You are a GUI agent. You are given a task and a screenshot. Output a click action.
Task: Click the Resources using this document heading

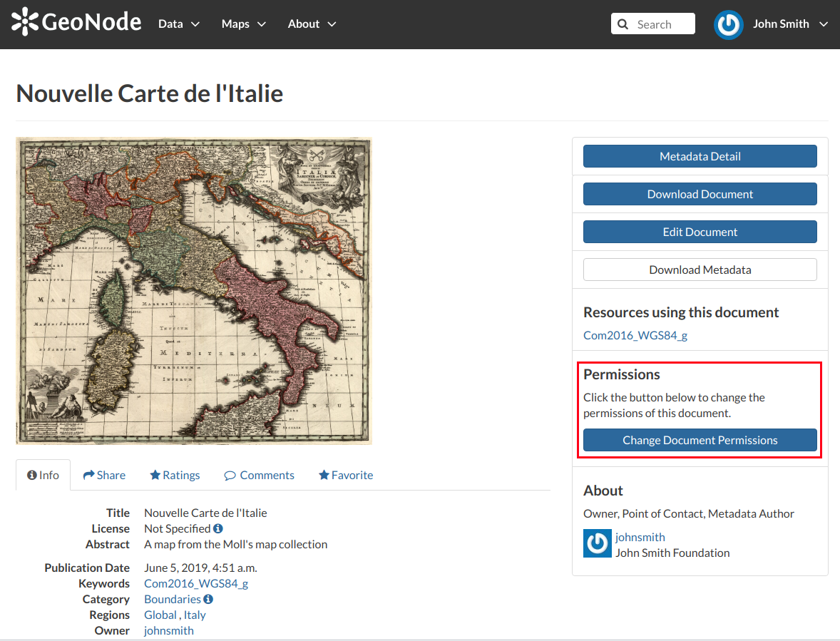pos(681,312)
